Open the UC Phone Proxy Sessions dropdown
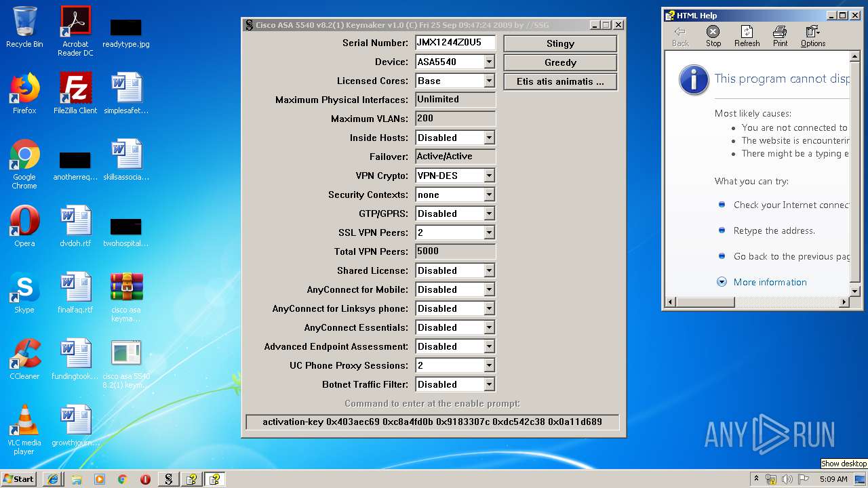 [490, 365]
